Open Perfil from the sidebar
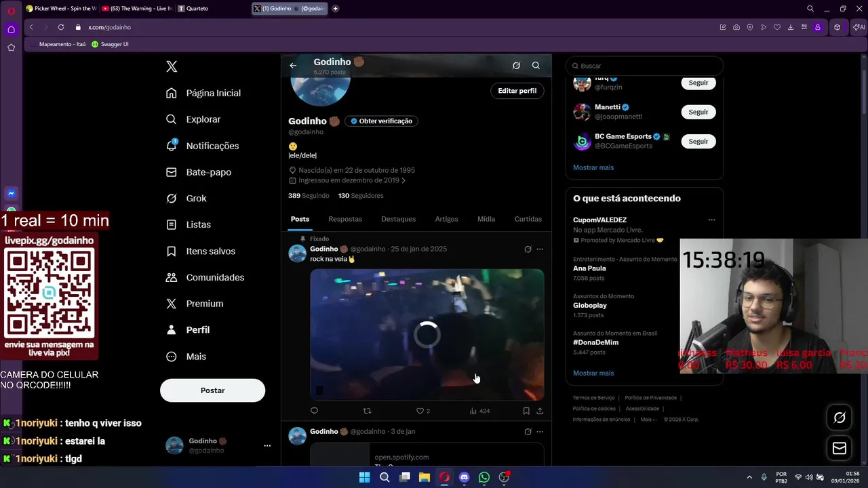Viewport: 868px width, 488px height. point(188,330)
